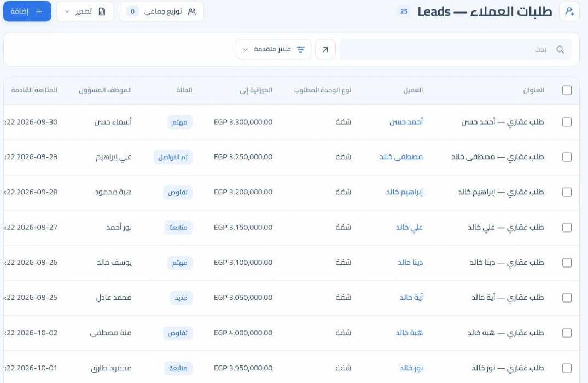The image size is (588, 383).
Task: Click employee name علي إبراهيم
Action: click(114, 157)
